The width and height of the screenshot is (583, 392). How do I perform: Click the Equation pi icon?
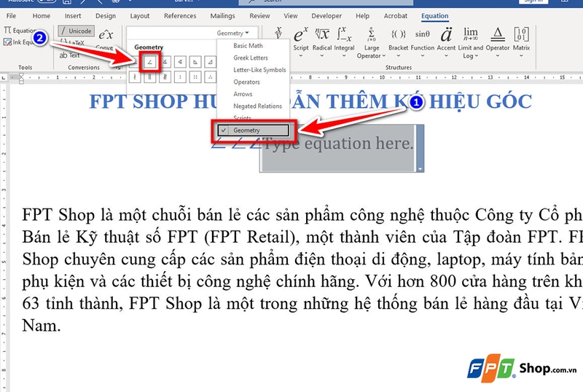point(7,30)
